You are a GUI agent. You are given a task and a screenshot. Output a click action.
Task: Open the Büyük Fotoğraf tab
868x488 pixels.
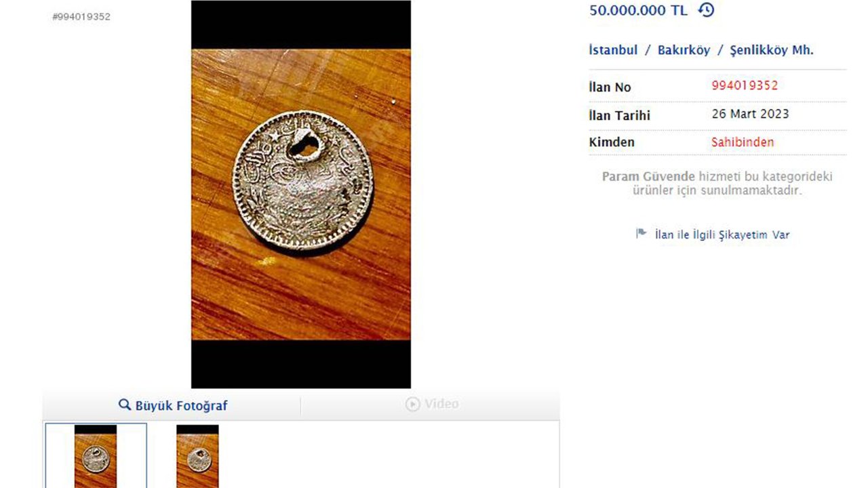[172, 405]
